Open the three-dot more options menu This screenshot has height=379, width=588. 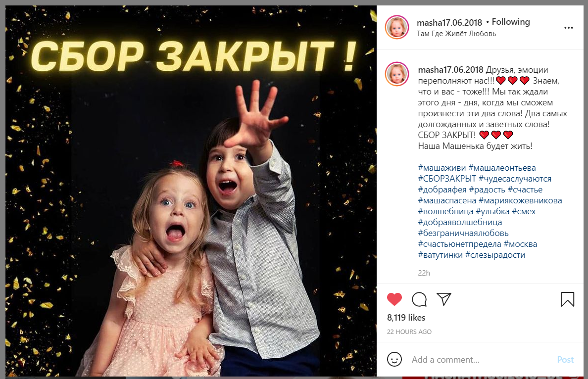(x=569, y=28)
